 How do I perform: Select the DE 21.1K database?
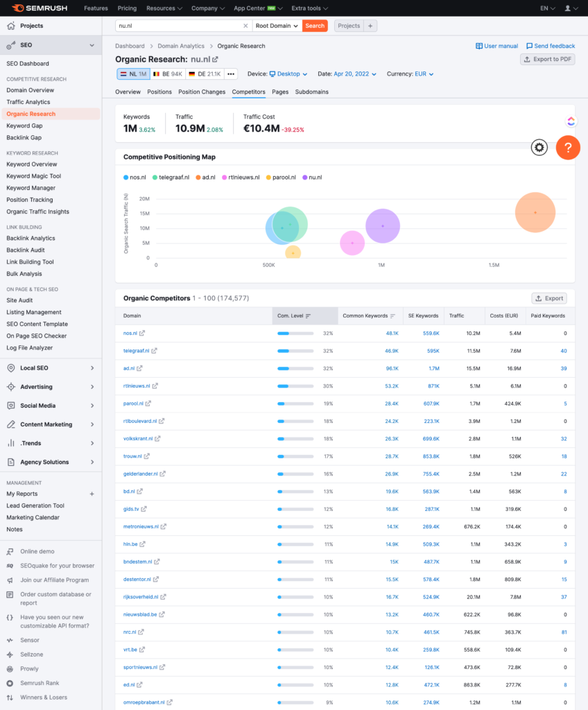205,73
